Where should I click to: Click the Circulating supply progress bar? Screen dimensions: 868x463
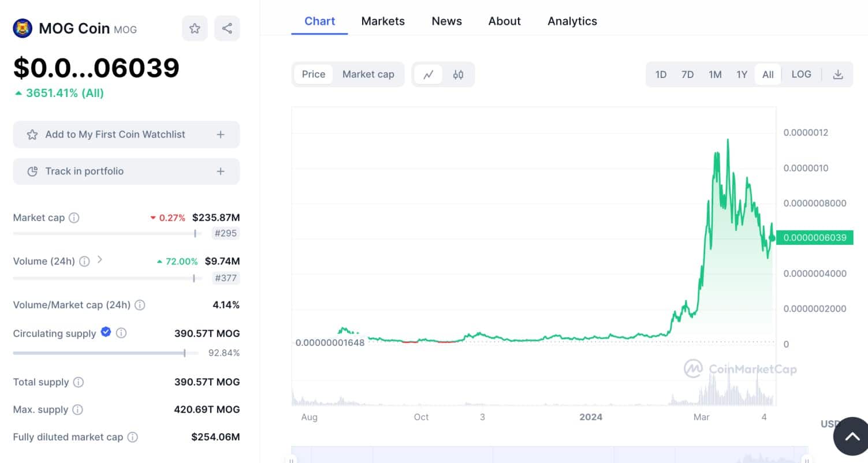click(106, 353)
